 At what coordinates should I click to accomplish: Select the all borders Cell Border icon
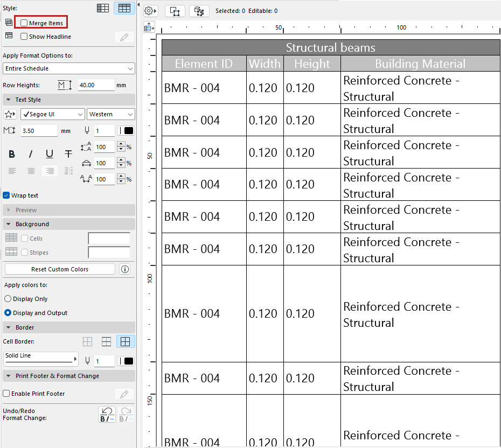point(126,341)
